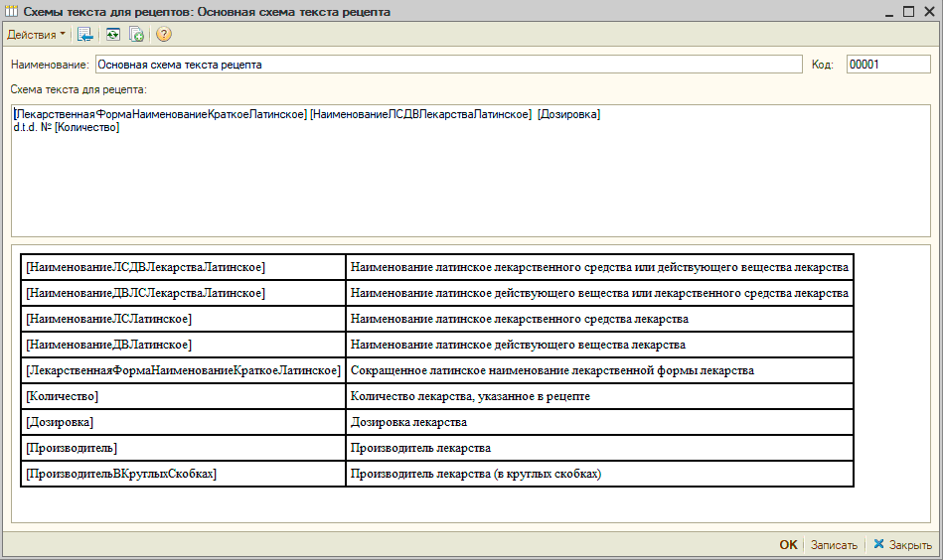Maximize the recipe schema window
Viewport: 943px width, 560px height.
(x=908, y=11)
